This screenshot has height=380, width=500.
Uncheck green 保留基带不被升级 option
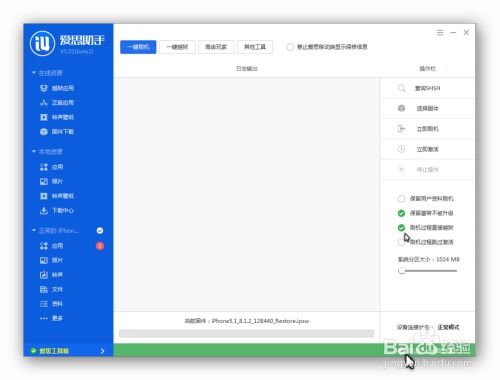[401, 213]
